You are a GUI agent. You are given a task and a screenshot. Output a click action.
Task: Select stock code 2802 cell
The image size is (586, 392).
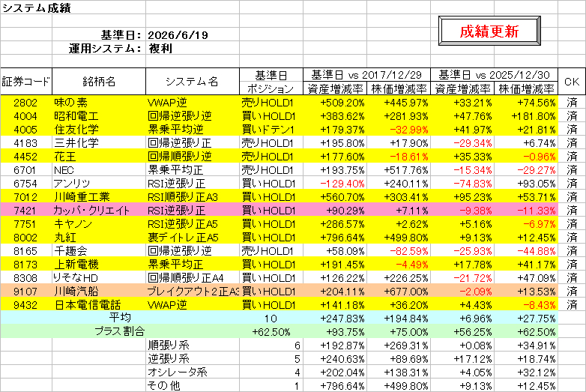[26, 103]
